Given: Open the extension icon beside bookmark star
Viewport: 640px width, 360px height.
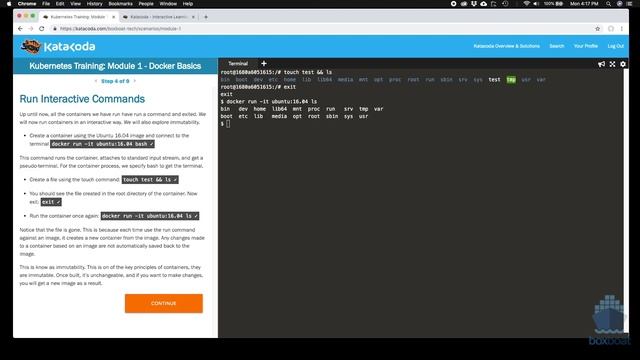Looking at the screenshot, I should click(x=611, y=29).
